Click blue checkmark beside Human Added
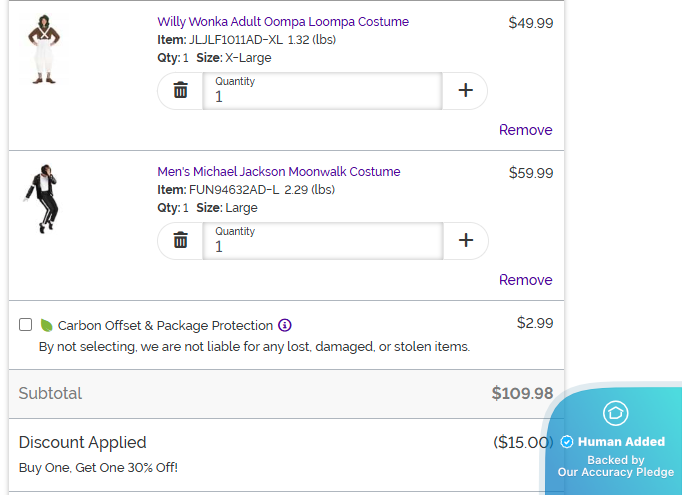Viewport: 682px width, 495px height. point(566,441)
